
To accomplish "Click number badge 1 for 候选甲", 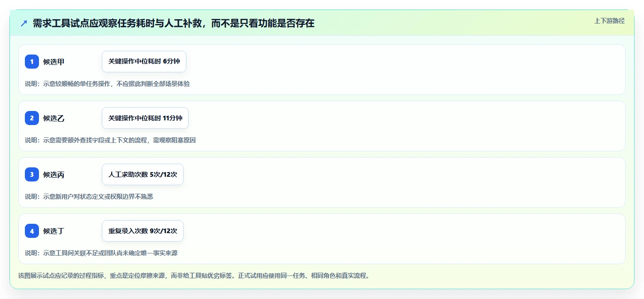I will click(x=32, y=62).
